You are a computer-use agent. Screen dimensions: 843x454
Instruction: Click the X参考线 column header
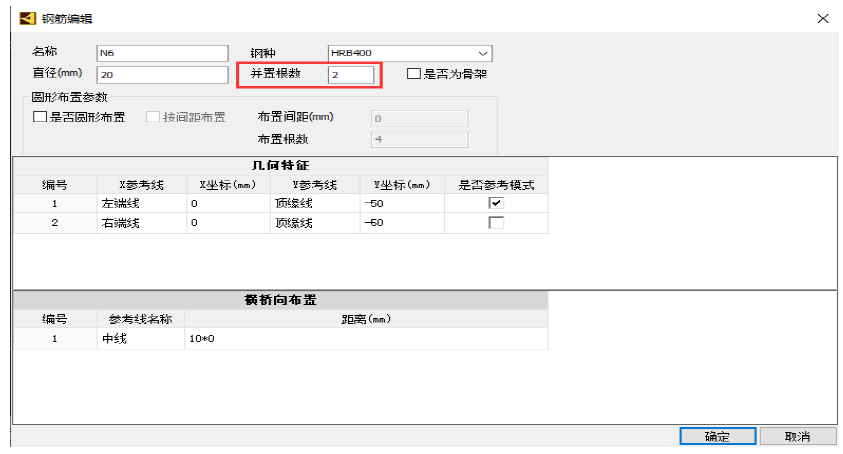pyautogui.click(x=142, y=185)
